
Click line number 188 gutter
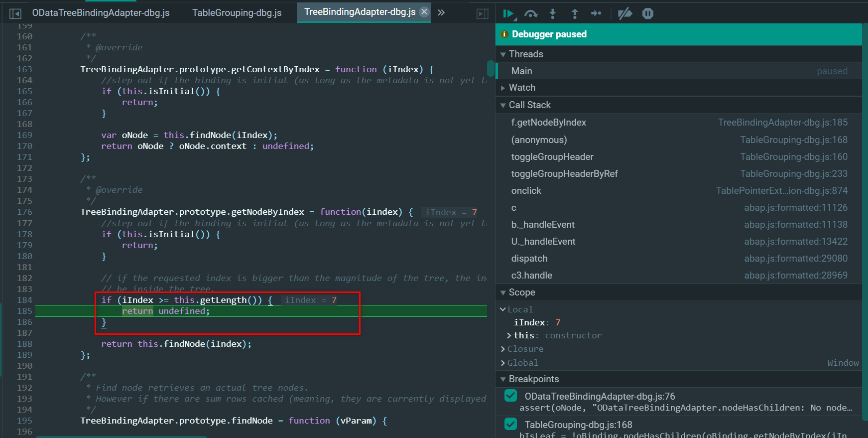pos(24,344)
